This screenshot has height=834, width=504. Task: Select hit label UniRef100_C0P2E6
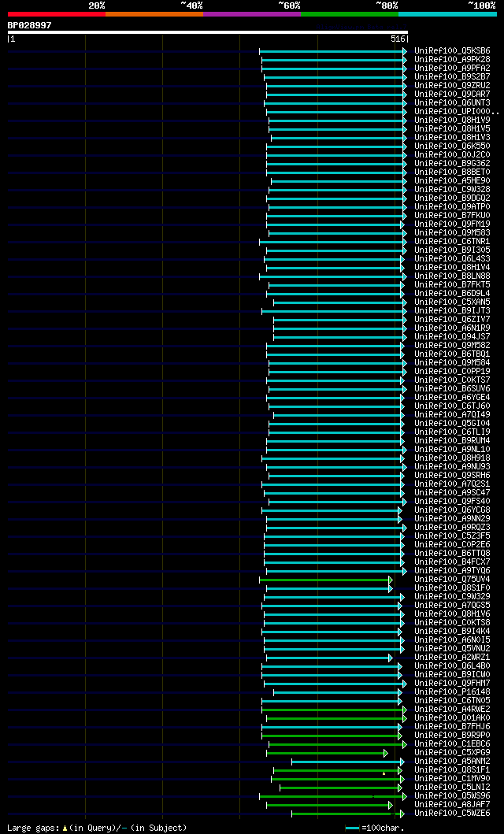pos(453,545)
